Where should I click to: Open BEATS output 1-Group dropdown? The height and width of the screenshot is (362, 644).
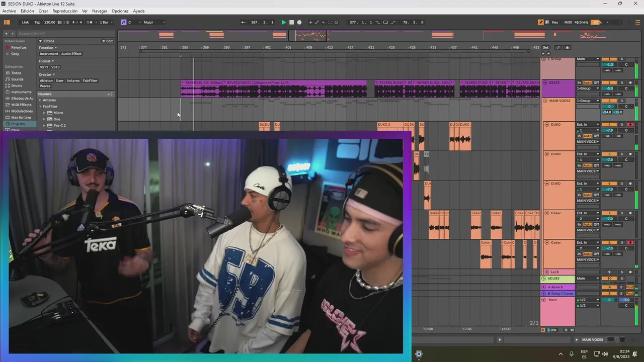[588, 88]
